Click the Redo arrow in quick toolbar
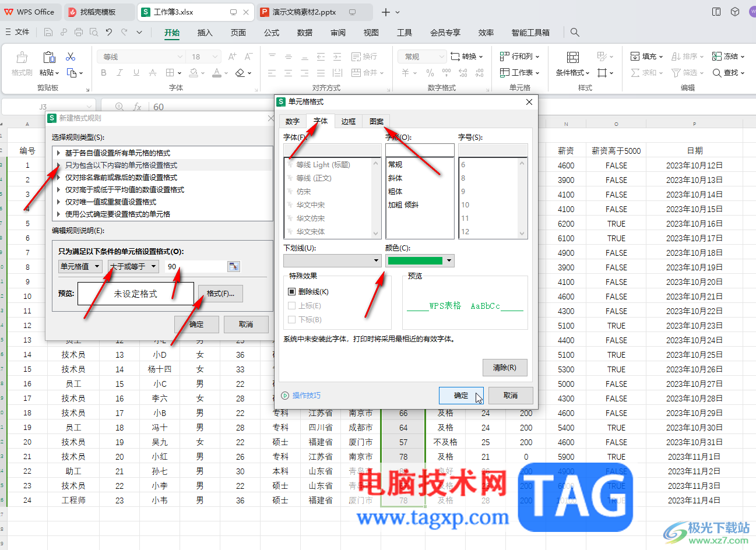Image resolution: width=756 pixels, height=550 pixels. pos(124,32)
